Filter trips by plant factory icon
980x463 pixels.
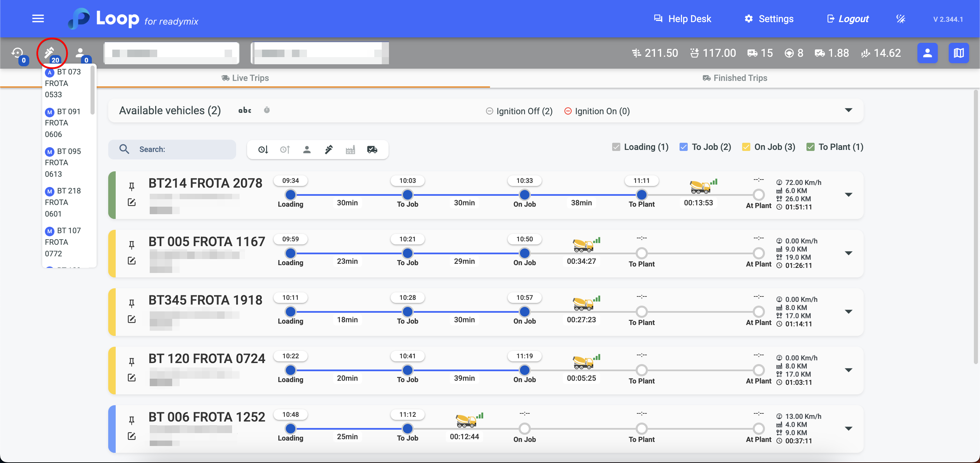[350, 150]
